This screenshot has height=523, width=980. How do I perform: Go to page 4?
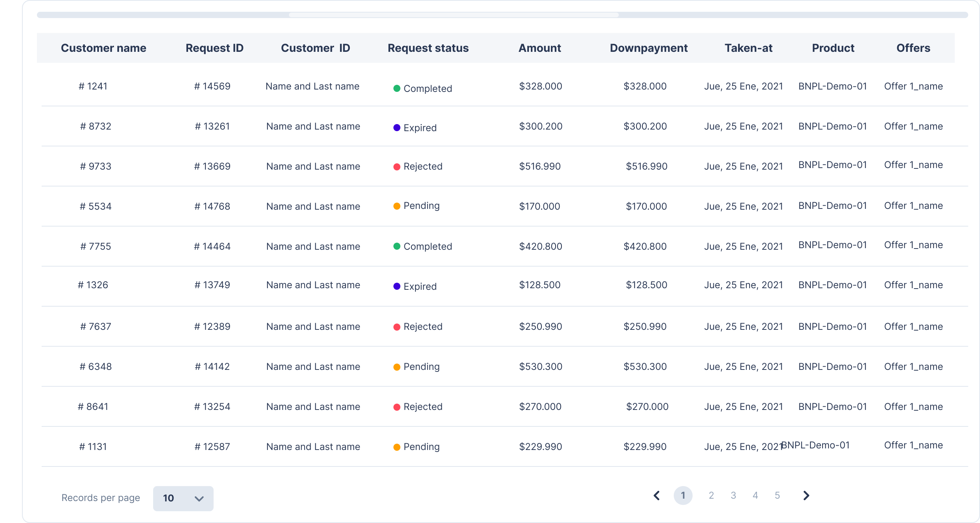pos(755,496)
